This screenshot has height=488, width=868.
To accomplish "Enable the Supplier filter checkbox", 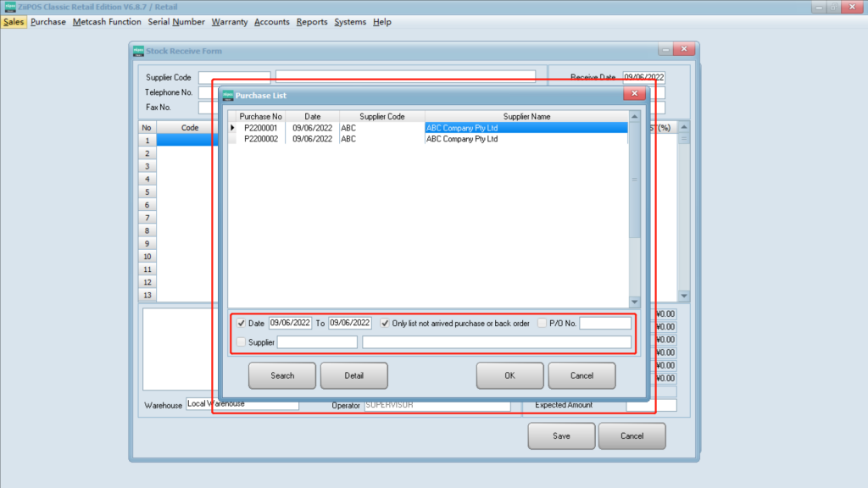I will pyautogui.click(x=241, y=342).
